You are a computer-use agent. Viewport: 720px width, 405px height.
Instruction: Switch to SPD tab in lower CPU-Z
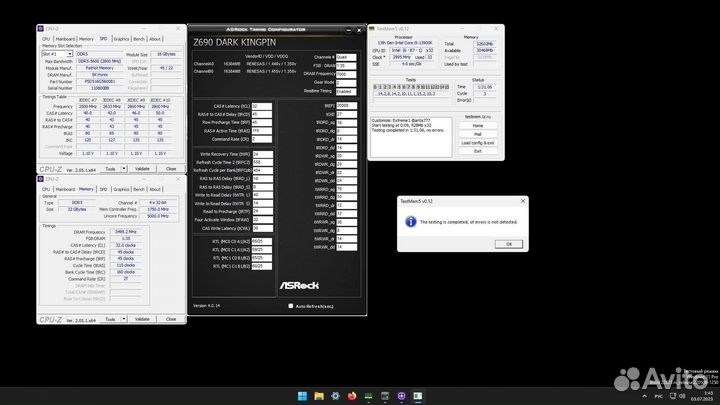103,189
